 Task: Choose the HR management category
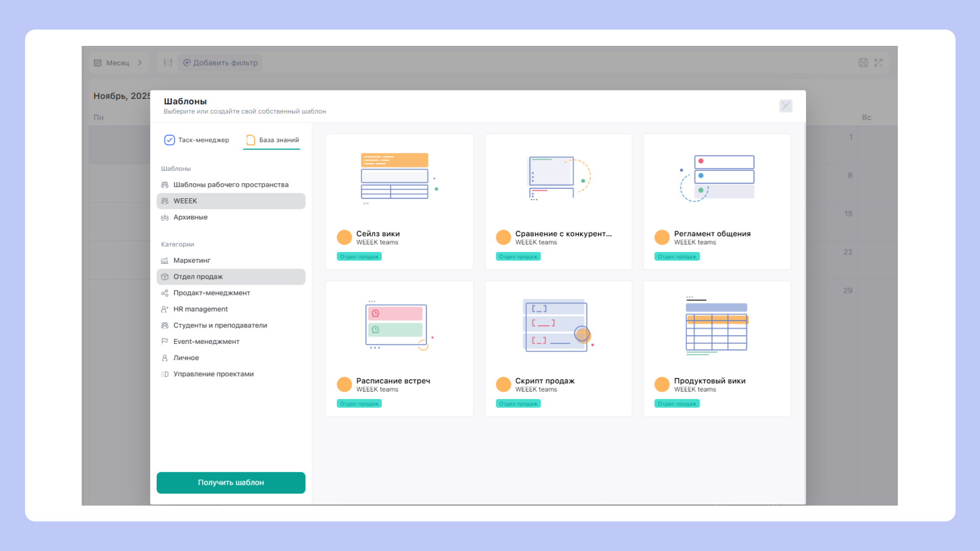(x=200, y=309)
